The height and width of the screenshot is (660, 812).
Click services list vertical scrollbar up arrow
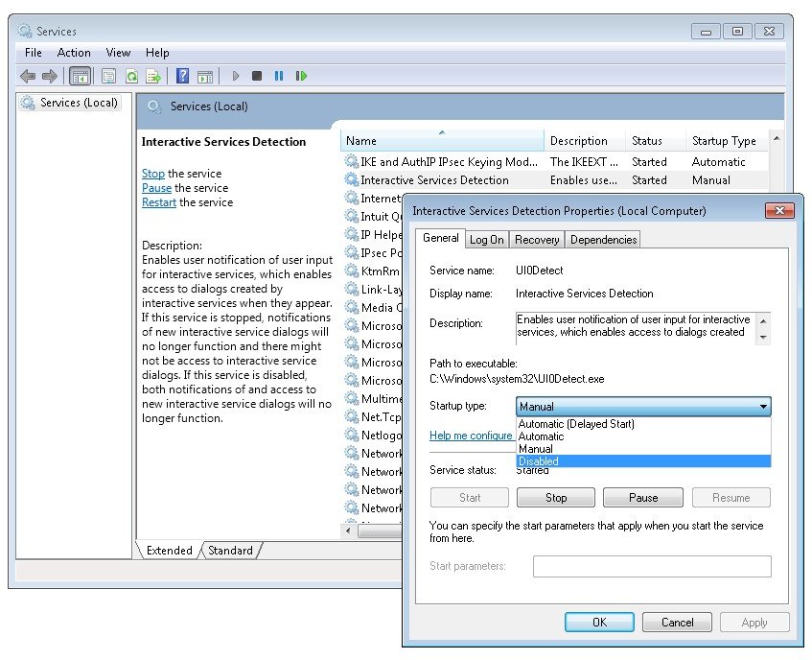pyautogui.click(x=777, y=138)
